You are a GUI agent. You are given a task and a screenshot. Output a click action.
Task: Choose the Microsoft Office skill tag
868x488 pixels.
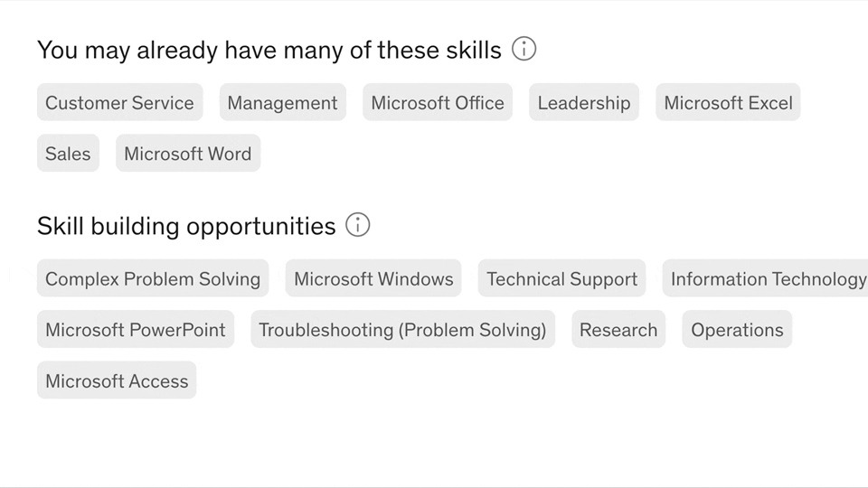(x=438, y=103)
